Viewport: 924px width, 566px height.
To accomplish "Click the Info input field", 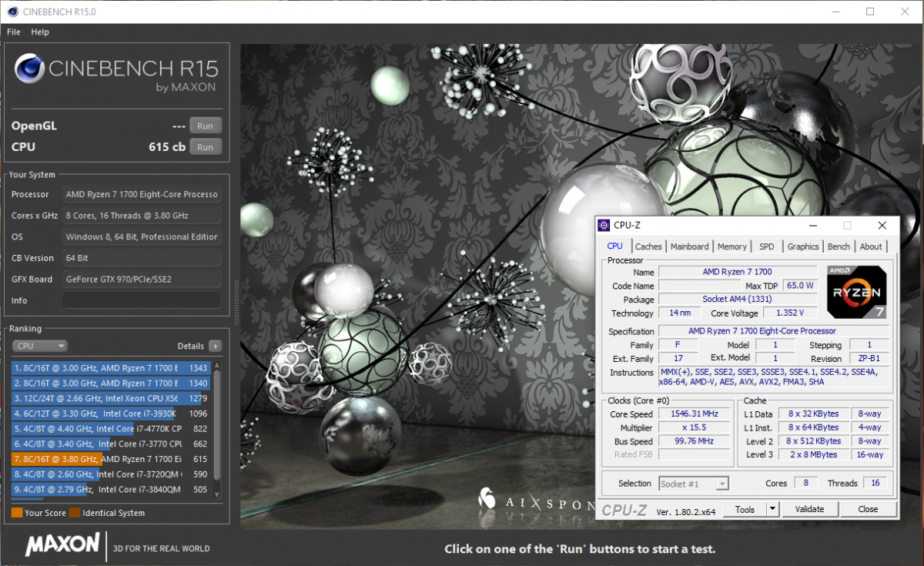I will (x=142, y=300).
